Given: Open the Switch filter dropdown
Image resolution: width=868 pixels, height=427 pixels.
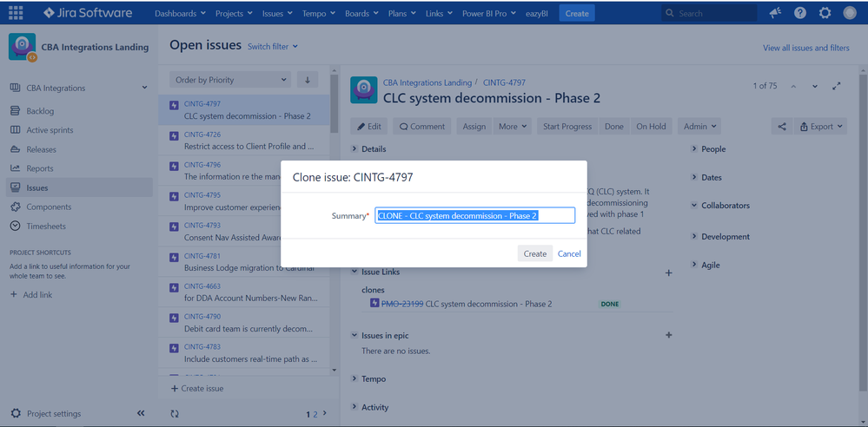Looking at the screenshot, I should [273, 47].
